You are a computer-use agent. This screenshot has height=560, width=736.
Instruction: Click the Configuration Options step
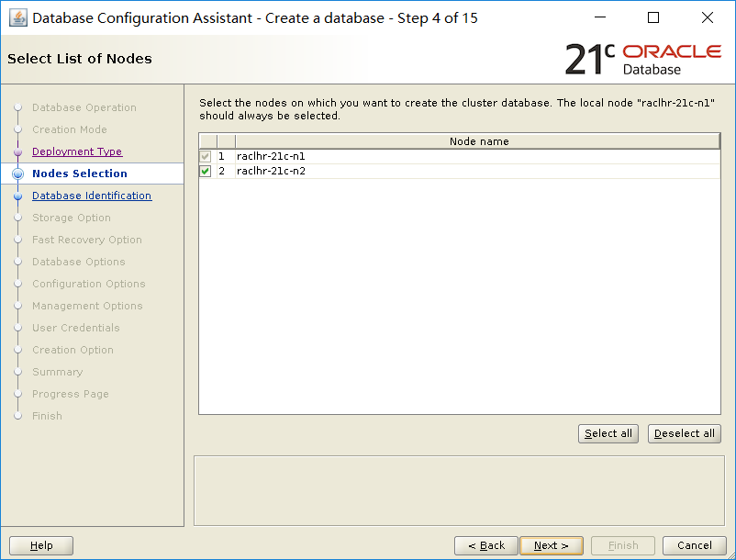89,284
